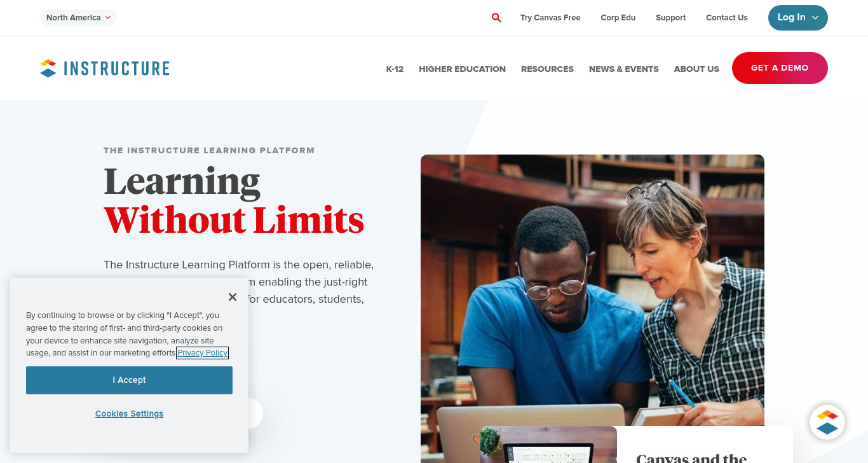Follow the Try Canvas Free link
Image resolution: width=868 pixels, height=463 pixels.
(550, 18)
